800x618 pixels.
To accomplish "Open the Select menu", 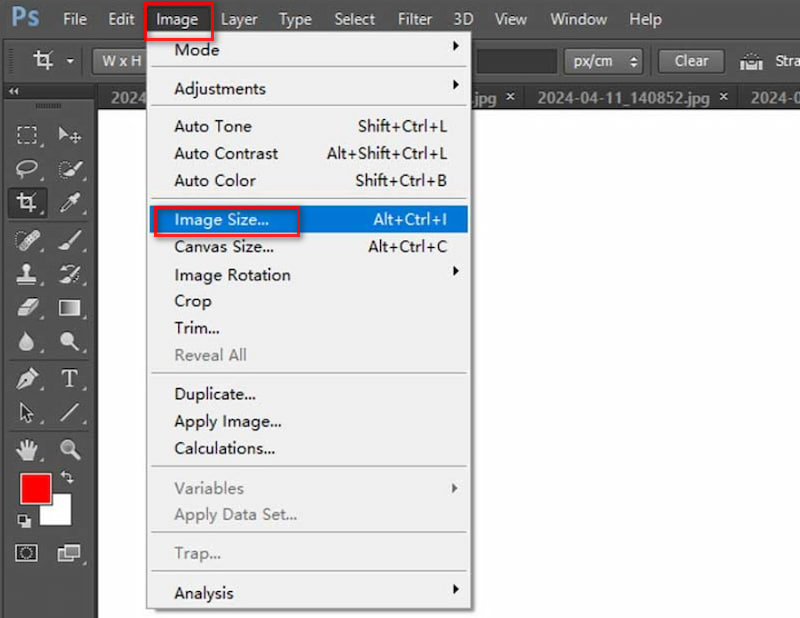I will 354,19.
